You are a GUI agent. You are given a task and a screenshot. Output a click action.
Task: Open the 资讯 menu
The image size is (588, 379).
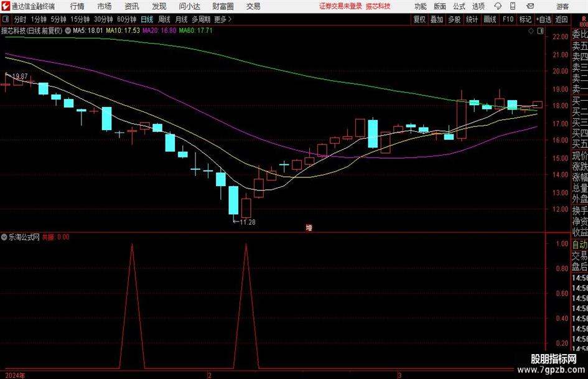[x=132, y=6]
